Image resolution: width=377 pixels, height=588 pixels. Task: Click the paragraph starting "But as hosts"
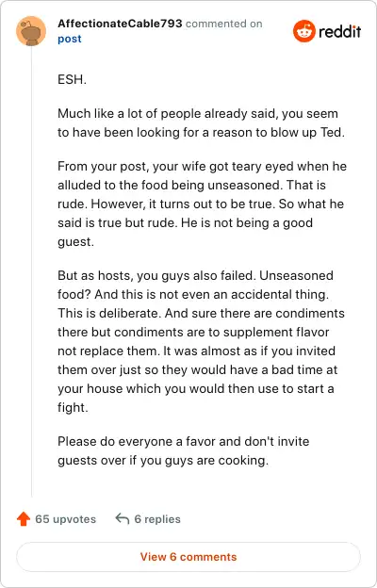(x=201, y=341)
